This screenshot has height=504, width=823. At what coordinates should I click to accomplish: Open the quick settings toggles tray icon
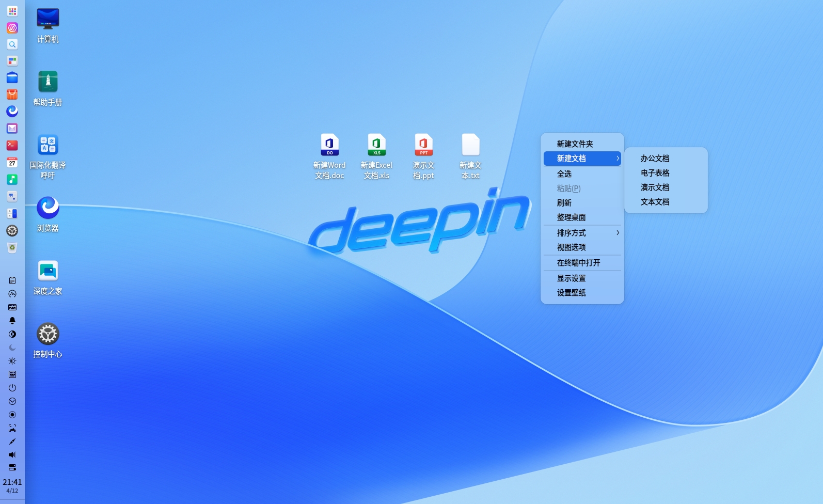[x=12, y=467]
